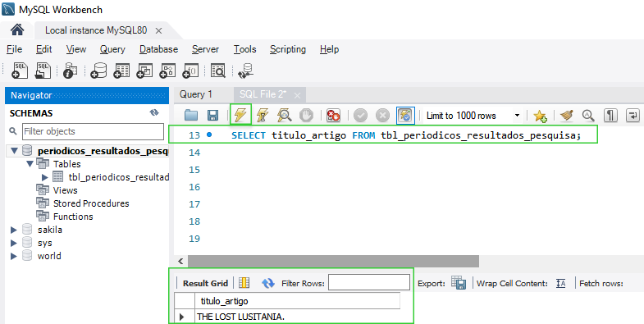Screen dimensions: 644x324
Task: Open the Query menu
Action: (112, 49)
